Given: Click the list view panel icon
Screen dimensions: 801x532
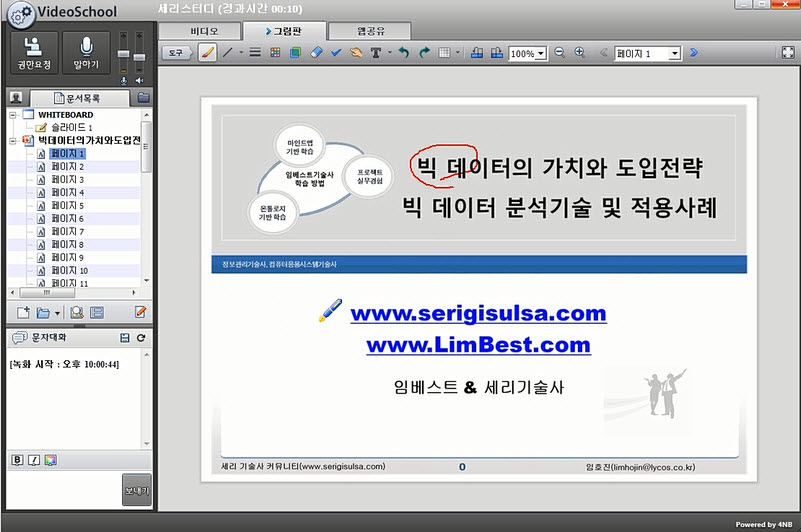Looking at the screenshot, I should coord(97,312).
